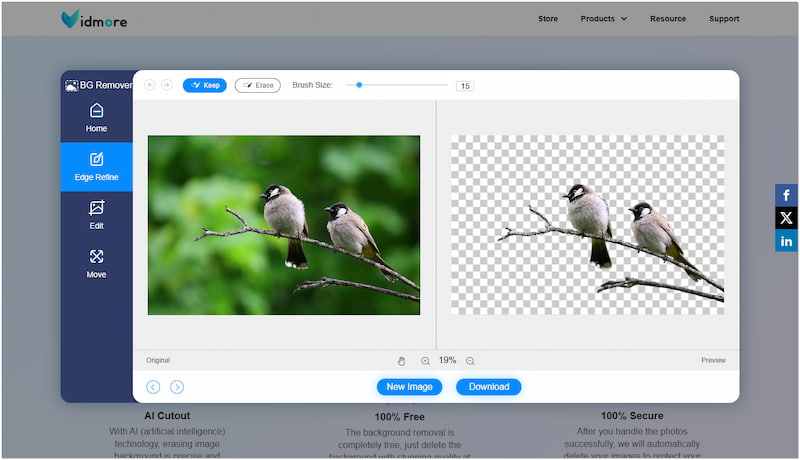Viewport: 800px width, 460px height.
Task: Go to next image arrow
Action: (177, 387)
